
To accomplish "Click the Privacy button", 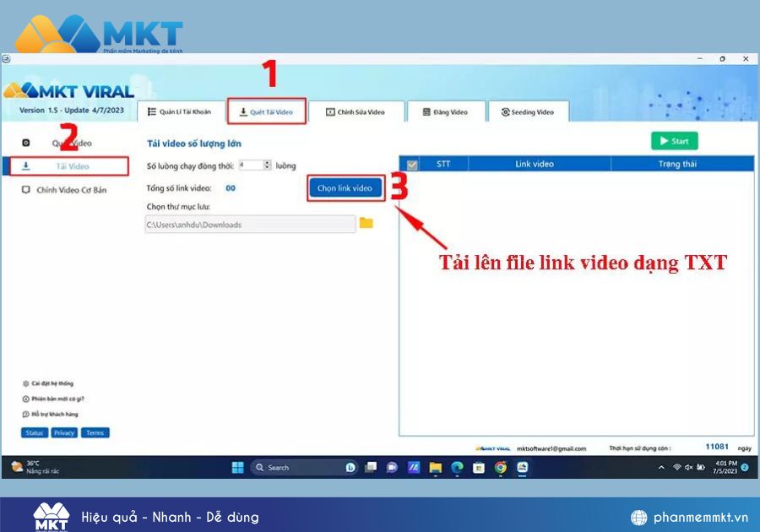I will click(x=64, y=432).
